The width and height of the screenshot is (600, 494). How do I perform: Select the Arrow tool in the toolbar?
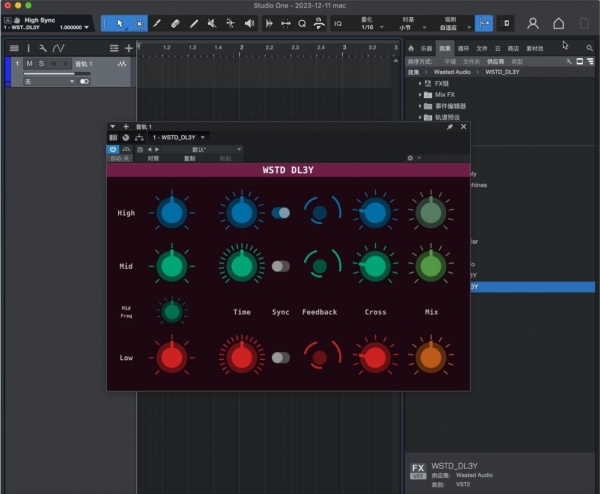pos(120,23)
